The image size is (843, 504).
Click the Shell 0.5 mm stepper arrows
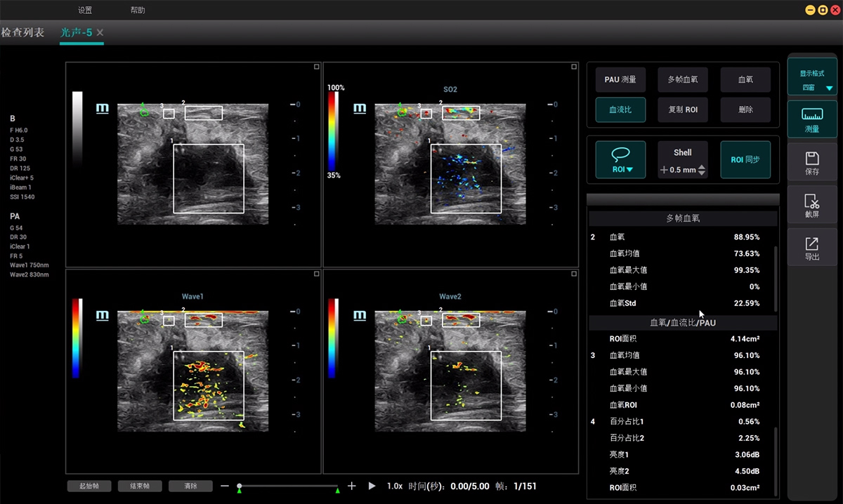click(702, 170)
